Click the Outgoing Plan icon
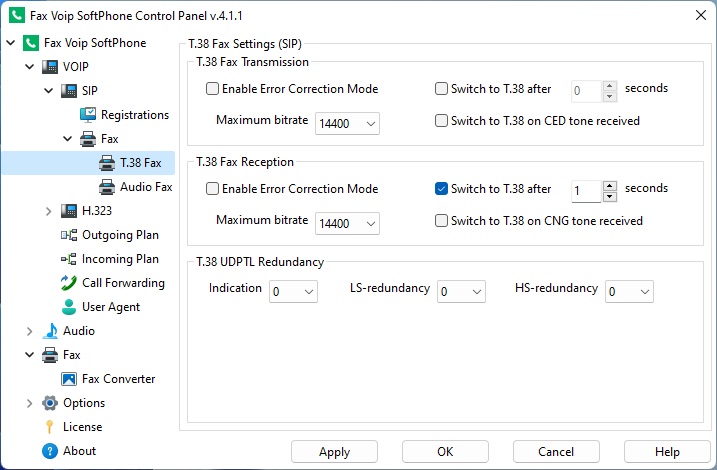This screenshot has width=717, height=470. tap(69, 235)
